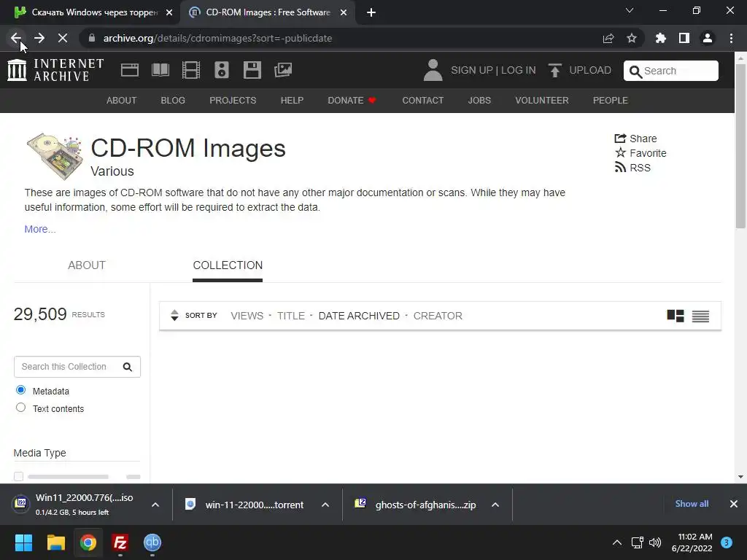Click LOG IN link
Image resolution: width=747 pixels, height=560 pixels.
coord(519,71)
